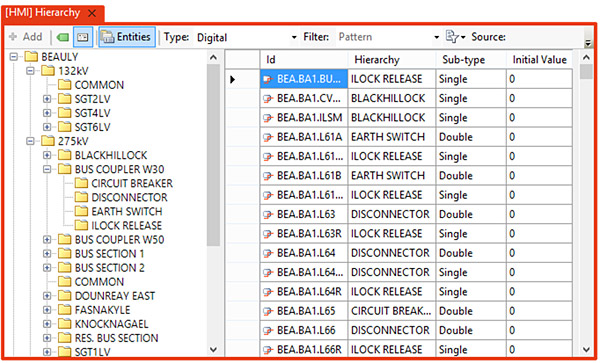Viewport: 600px width, 363px height.
Task: Click the signal icon of BEA.BA1.L63 row
Action: pyautogui.click(x=268, y=215)
